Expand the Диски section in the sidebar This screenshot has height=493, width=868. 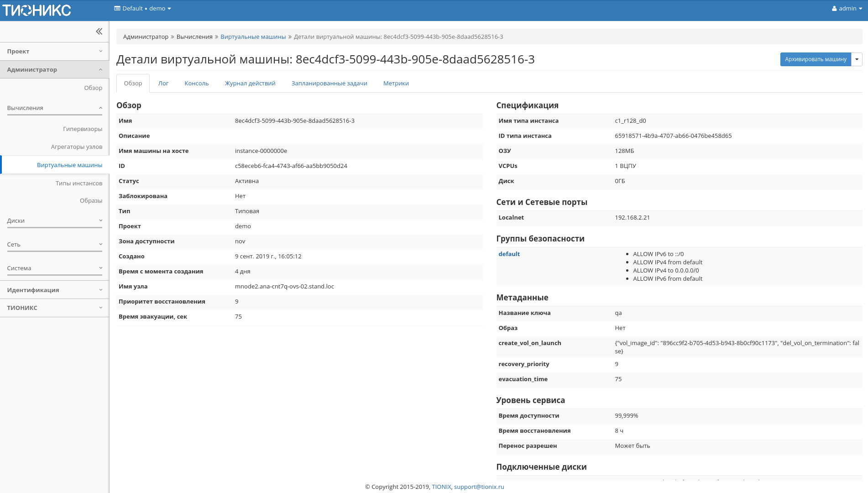[x=54, y=220]
